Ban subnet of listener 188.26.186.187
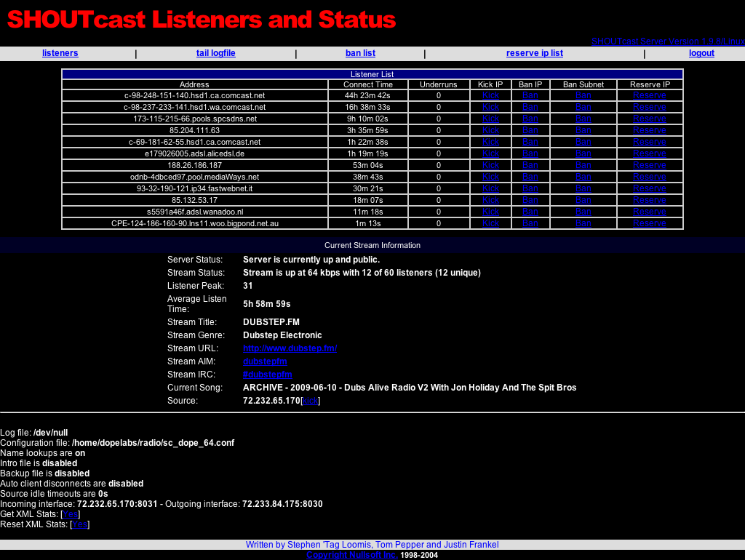 click(x=583, y=165)
